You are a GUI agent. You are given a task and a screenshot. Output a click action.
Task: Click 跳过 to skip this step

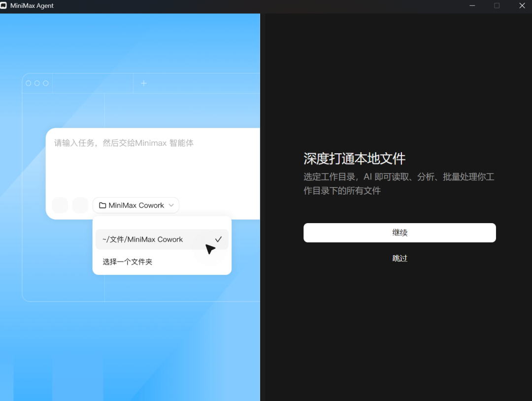coord(399,258)
